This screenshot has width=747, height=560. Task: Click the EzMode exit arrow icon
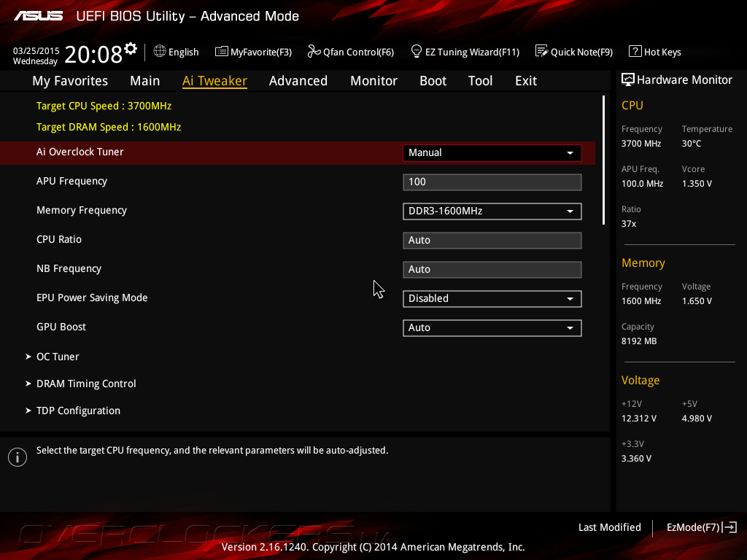tap(729, 527)
